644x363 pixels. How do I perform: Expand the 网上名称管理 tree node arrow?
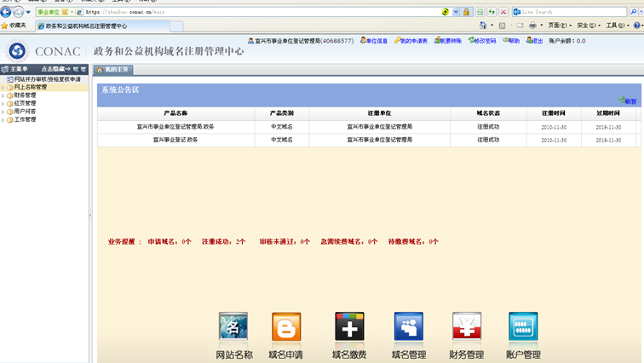(3, 88)
